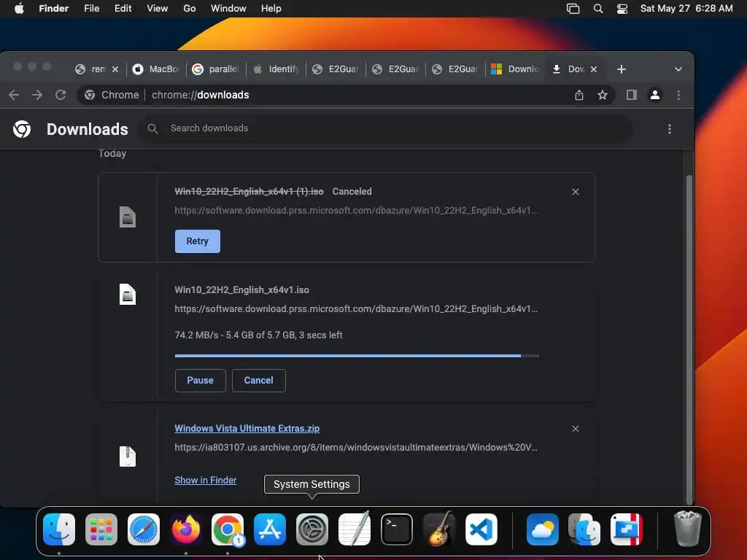
Task: Click the canceled ISO file icon
Action: click(x=127, y=217)
